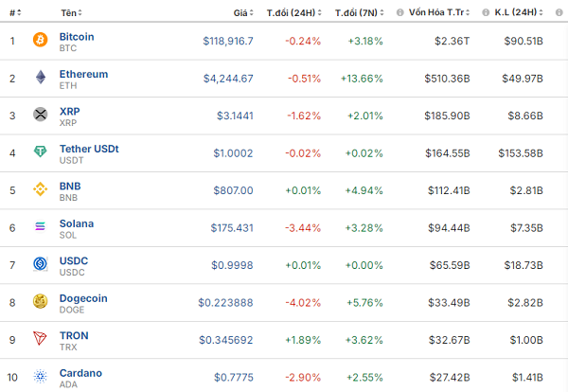Click the ADA ticker symbol text
The image size is (568, 392).
pos(68,384)
